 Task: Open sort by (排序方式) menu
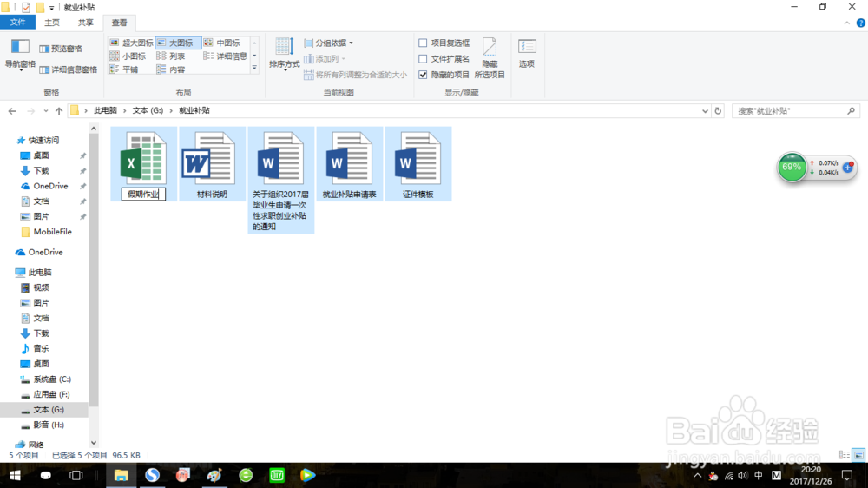pyautogui.click(x=285, y=56)
